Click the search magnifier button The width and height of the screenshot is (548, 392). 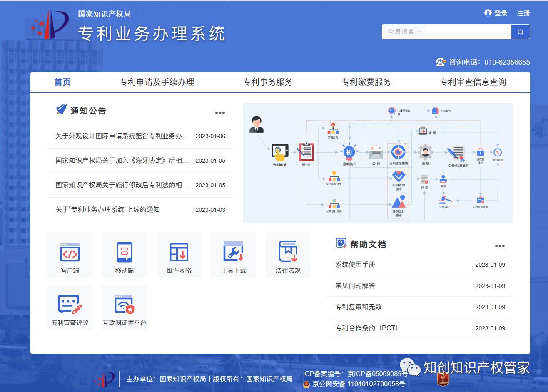coord(521,32)
